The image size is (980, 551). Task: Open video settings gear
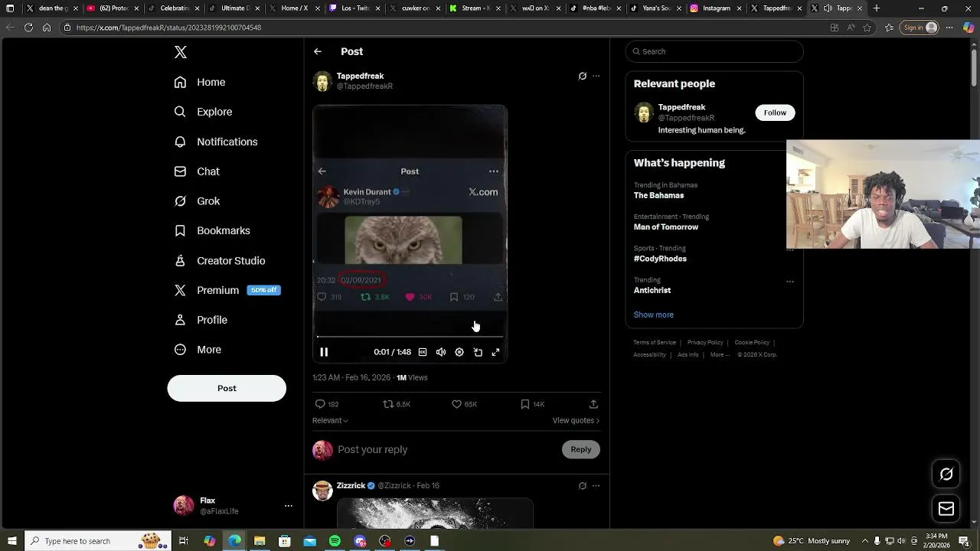click(x=459, y=352)
